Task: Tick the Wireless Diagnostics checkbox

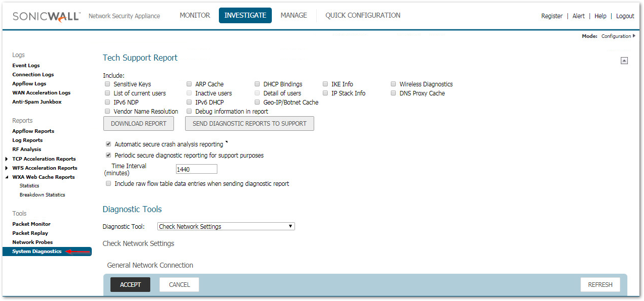Action: [x=393, y=84]
